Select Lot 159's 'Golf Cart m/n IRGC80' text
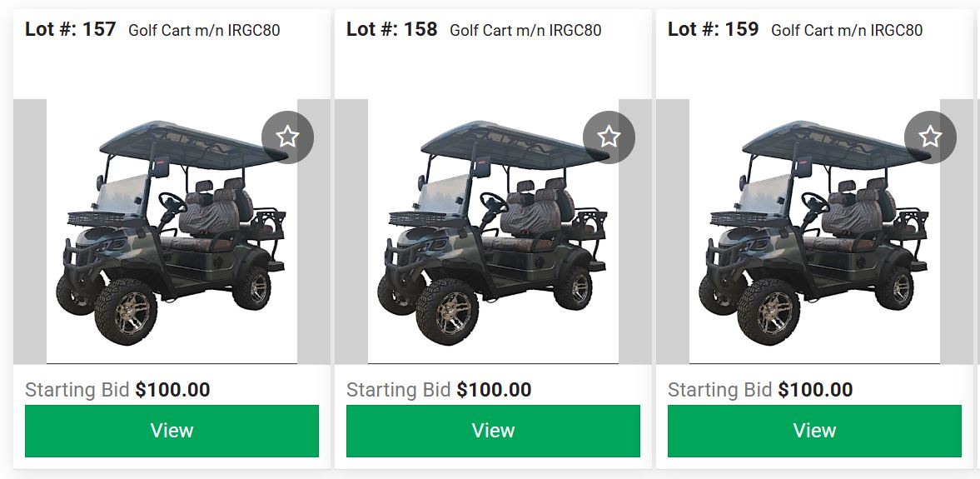Screen dimensions: 980x479 (x=847, y=30)
